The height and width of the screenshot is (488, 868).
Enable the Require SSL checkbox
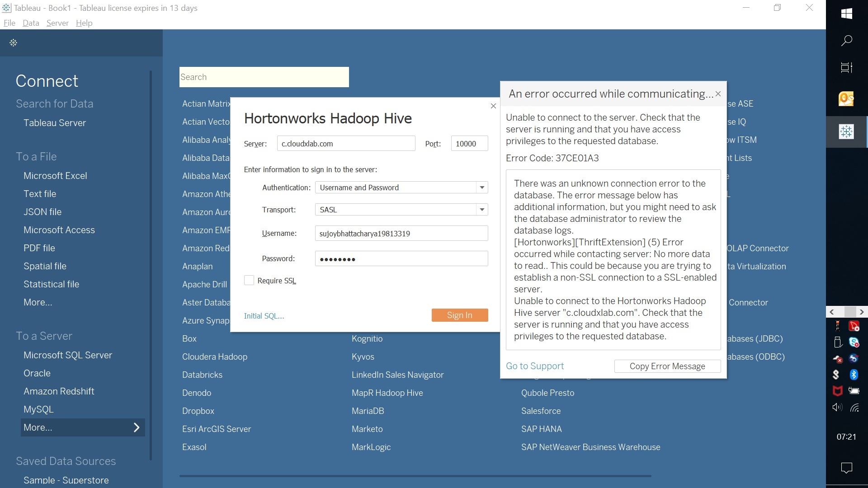point(249,281)
